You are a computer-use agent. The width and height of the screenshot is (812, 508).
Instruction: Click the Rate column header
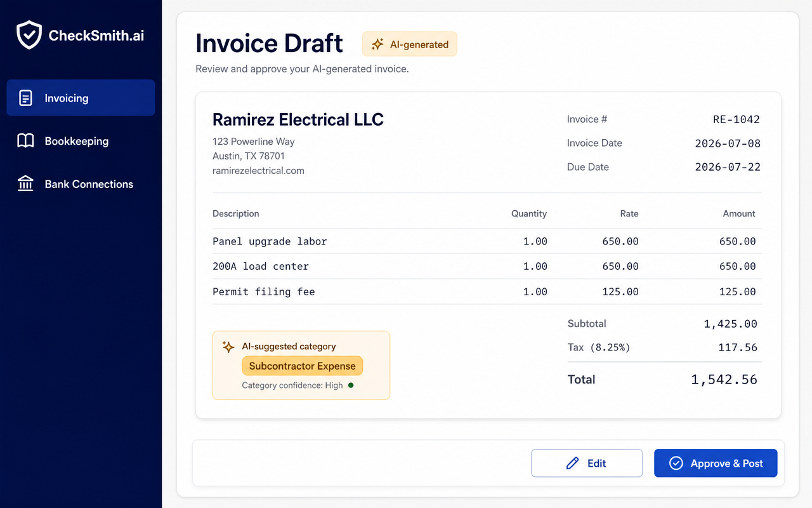pyautogui.click(x=629, y=213)
